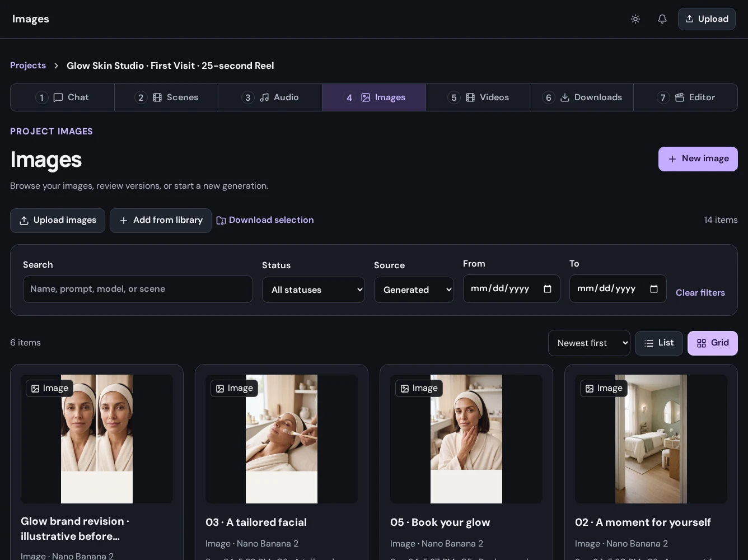748x560 pixels.
Task: Click Download selection link
Action: (265, 220)
